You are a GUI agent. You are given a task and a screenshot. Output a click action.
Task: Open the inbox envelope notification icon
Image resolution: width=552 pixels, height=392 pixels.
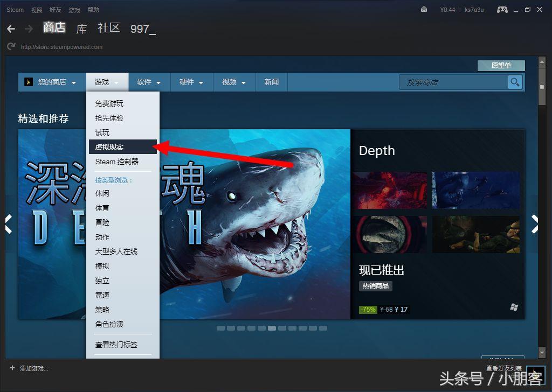point(424,10)
